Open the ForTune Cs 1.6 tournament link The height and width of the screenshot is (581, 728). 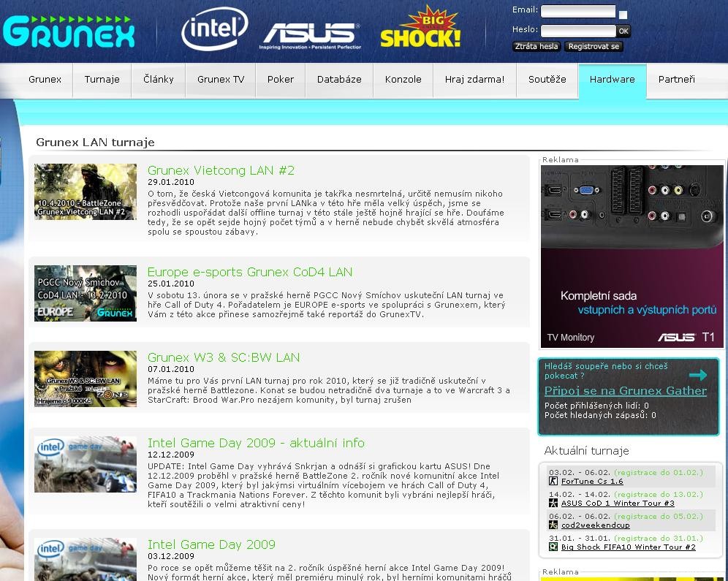592,481
